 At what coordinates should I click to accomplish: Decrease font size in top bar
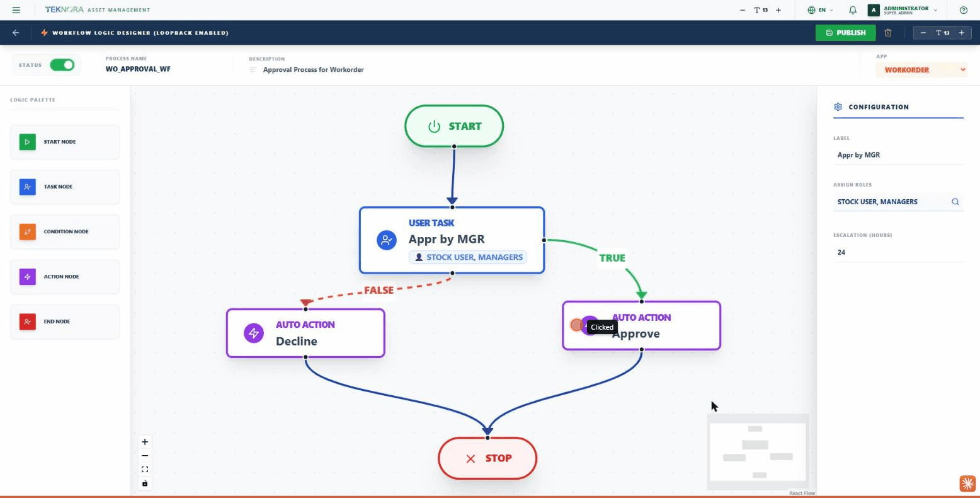(x=743, y=10)
